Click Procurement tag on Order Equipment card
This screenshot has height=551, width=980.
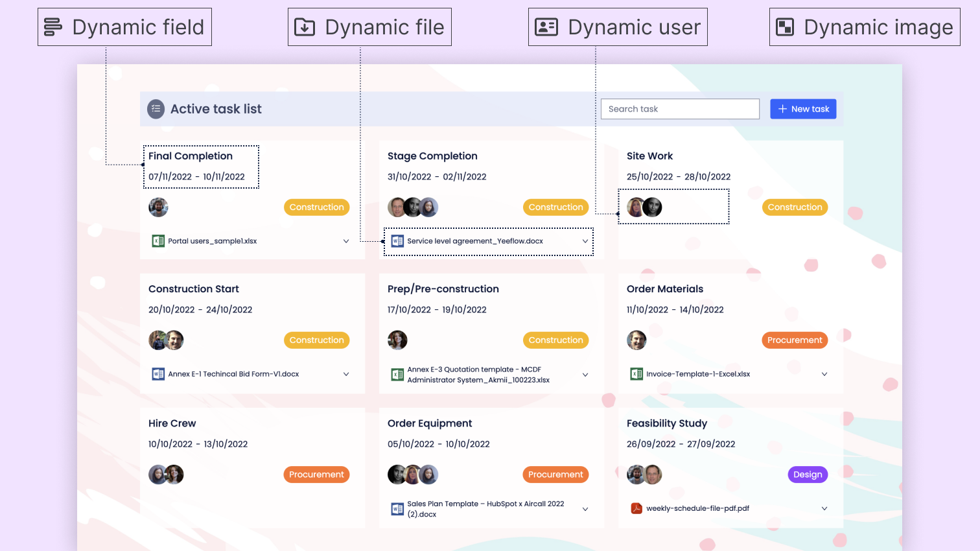tap(555, 475)
